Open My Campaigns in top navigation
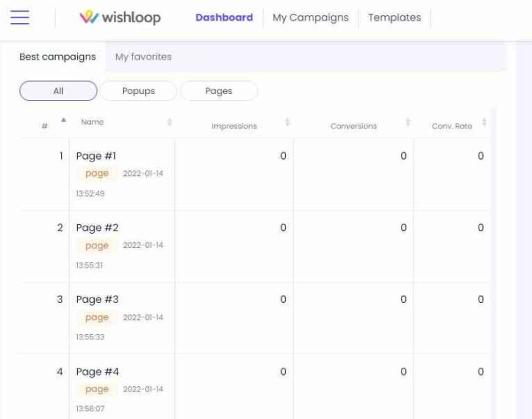 tap(310, 18)
